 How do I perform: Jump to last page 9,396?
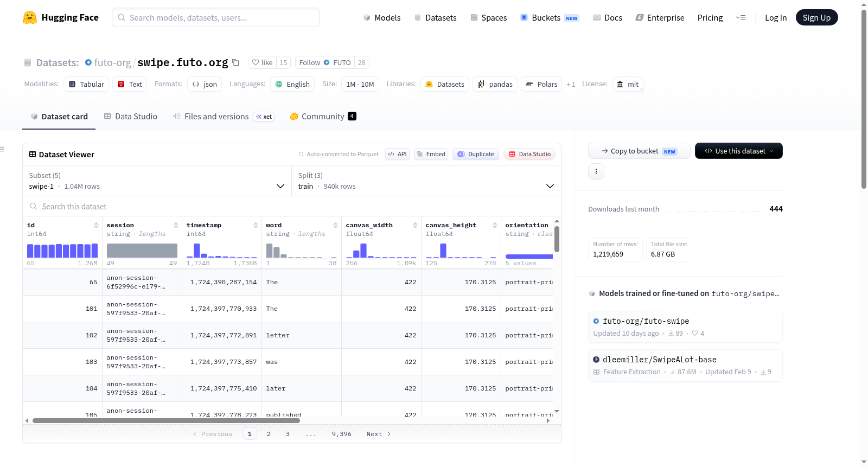point(342,434)
